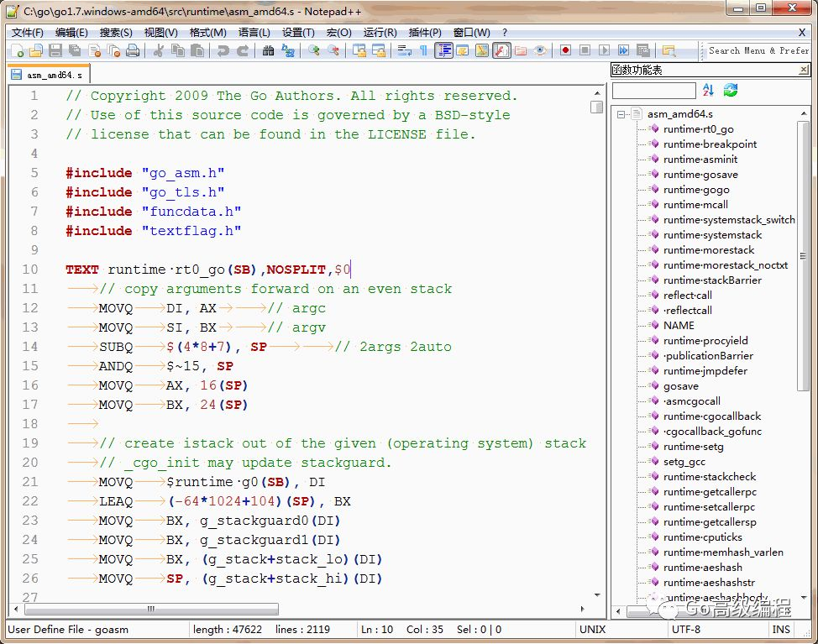Click the Print toolbar icon
The image size is (818, 644).
(x=133, y=51)
